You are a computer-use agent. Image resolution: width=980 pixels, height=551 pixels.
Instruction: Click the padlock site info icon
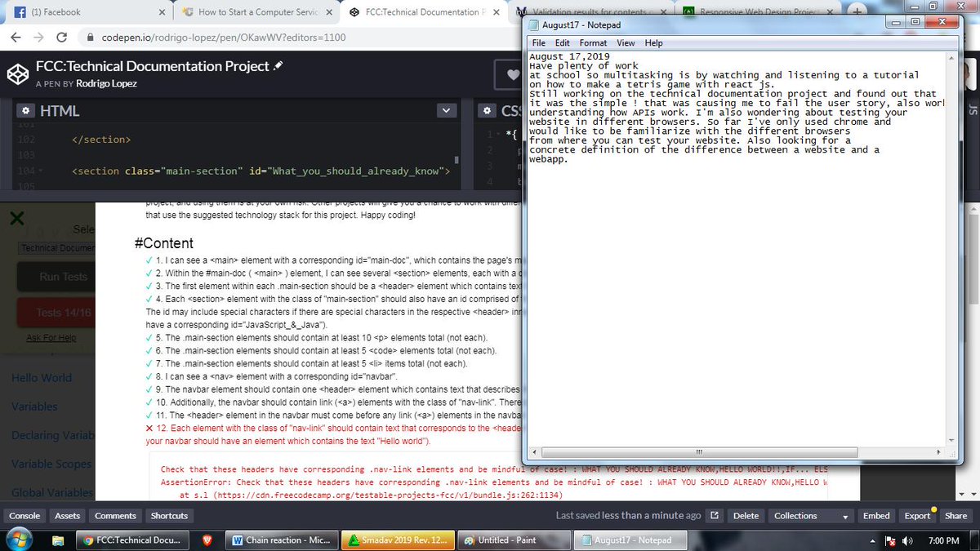(x=90, y=38)
